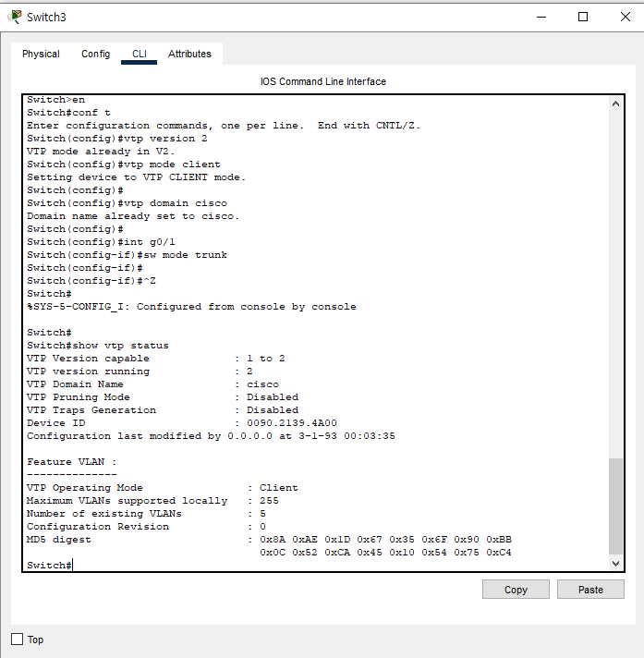The image size is (644, 658).
Task: Click the 'VTP Traps Generation' line
Action: click(x=163, y=410)
